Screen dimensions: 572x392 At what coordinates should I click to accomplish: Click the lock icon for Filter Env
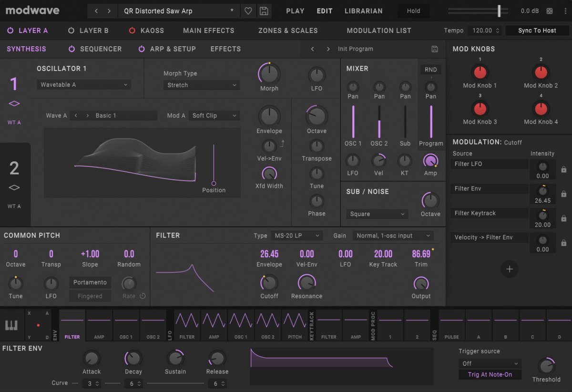(564, 194)
